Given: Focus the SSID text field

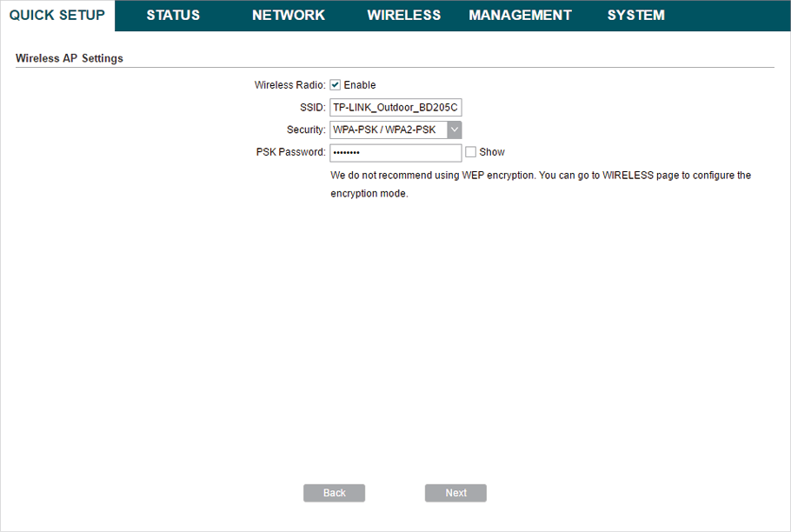Looking at the screenshot, I should point(395,108).
